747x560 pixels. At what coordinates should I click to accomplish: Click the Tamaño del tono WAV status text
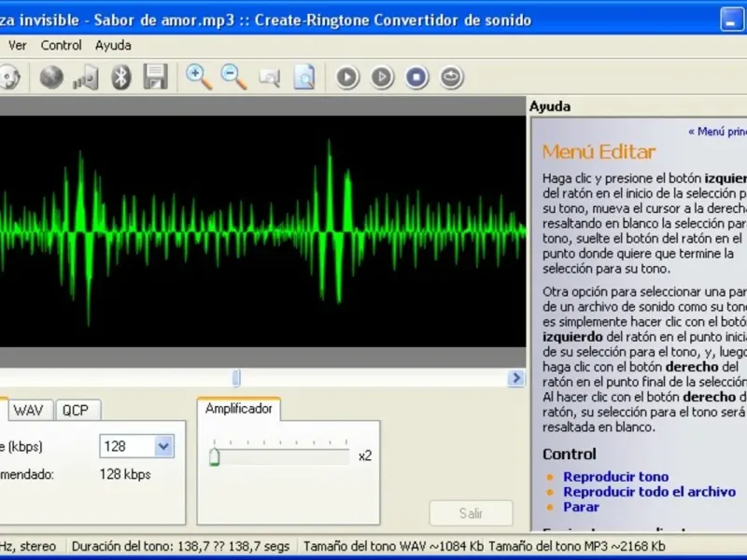coord(393,546)
